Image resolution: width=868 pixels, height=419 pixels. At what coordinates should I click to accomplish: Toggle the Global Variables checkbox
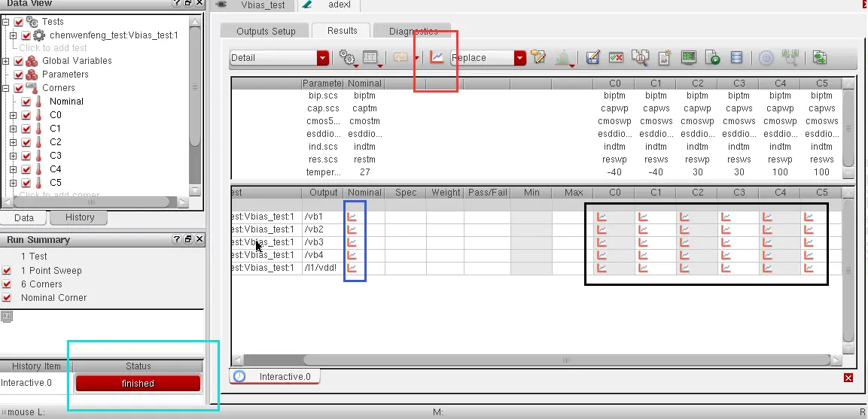[x=18, y=61]
